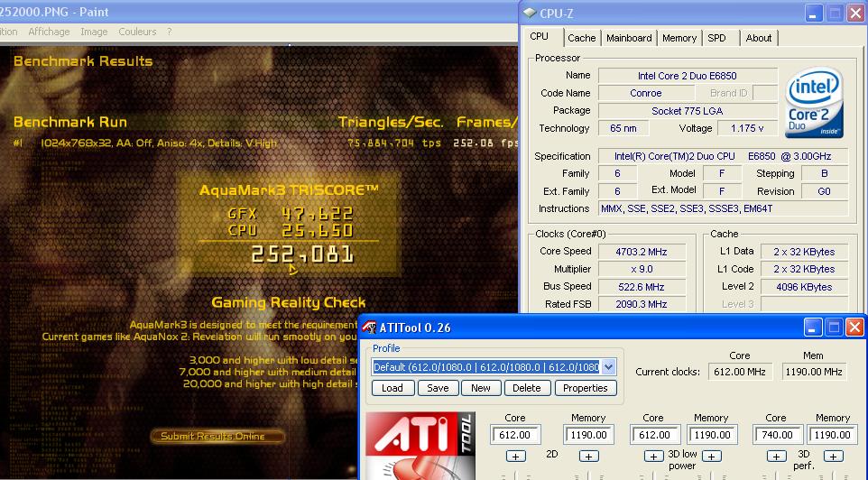Viewport: 868px width, 480px height.
Task: Open the Couleurs menu in Paint
Action: pyautogui.click(x=137, y=32)
